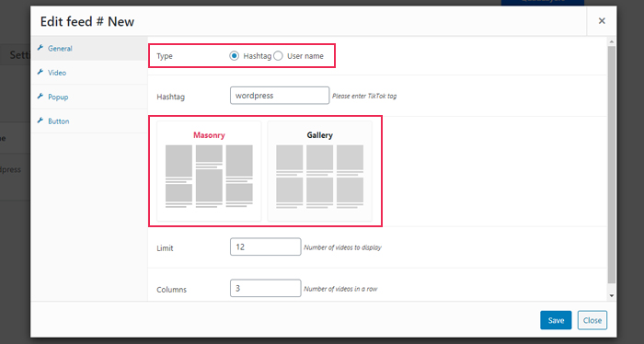Open the Popup settings tab
Viewport: 644px width, 344px height.
coord(88,97)
